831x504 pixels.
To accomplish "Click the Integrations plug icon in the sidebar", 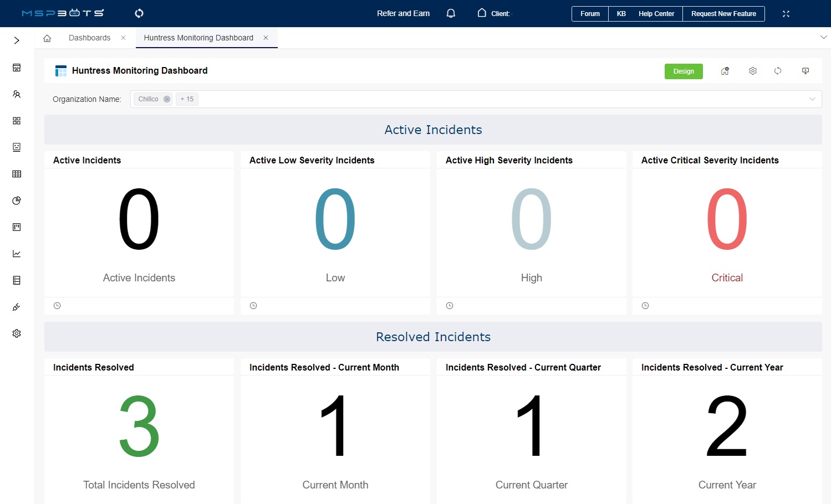I will click(x=16, y=307).
